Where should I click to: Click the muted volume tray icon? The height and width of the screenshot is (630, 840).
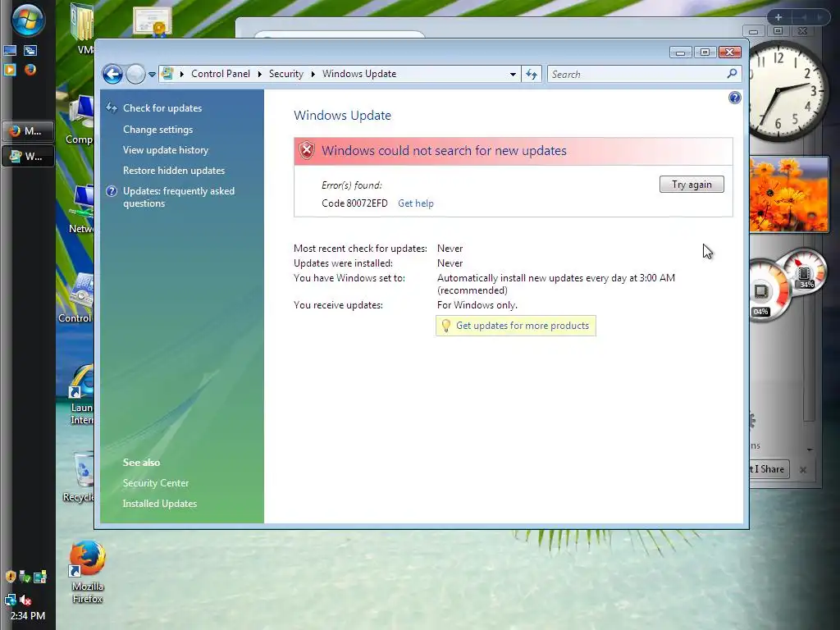click(x=25, y=600)
